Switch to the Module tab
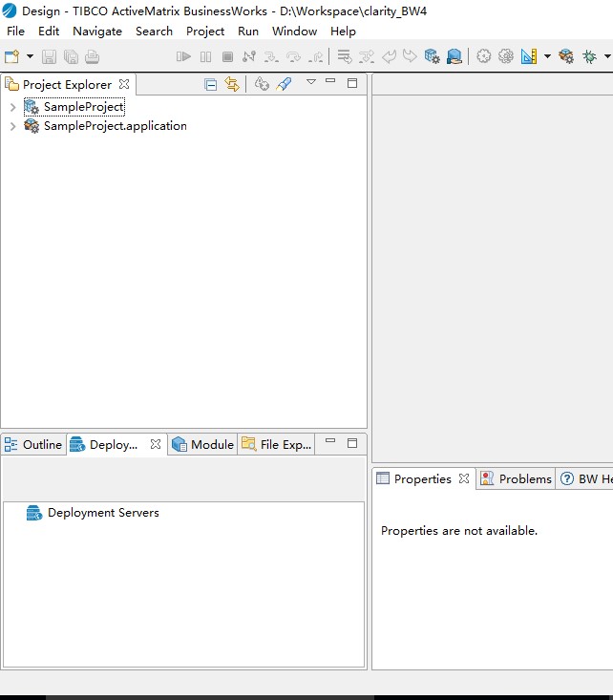Screen dimensions: 613x700 203,445
